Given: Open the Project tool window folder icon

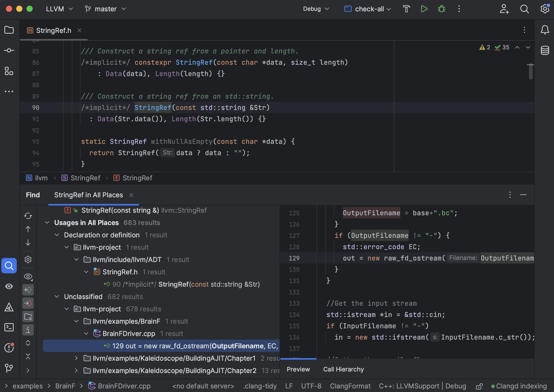Looking at the screenshot, I should (x=9, y=30).
